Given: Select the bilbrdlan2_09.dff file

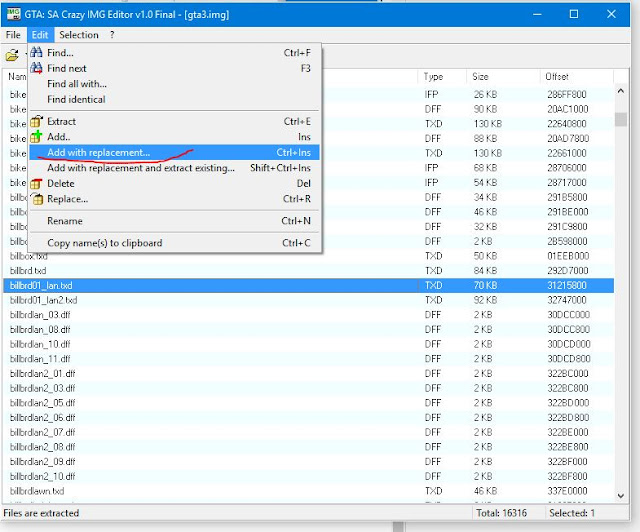Looking at the screenshot, I should click(42, 462).
